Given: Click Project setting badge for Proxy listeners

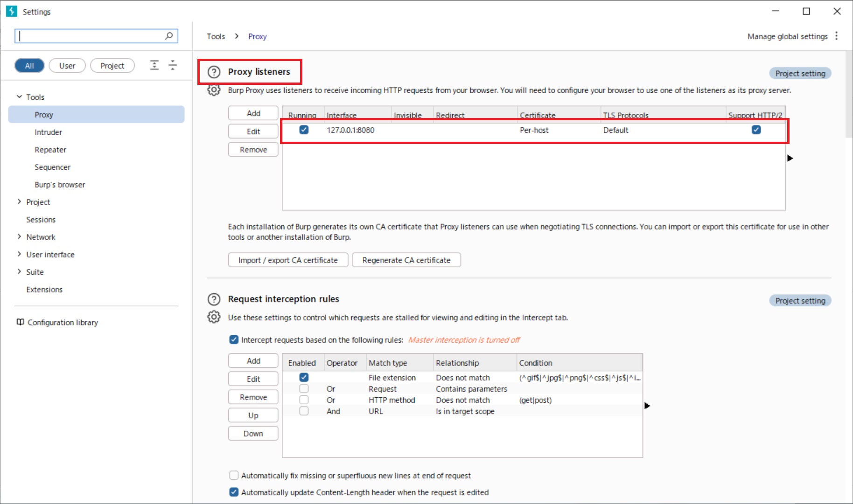Looking at the screenshot, I should [800, 73].
